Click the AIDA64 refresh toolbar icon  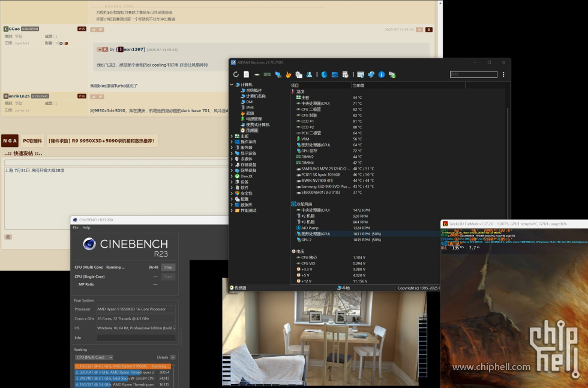pyautogui.click(x=236, y=74)
